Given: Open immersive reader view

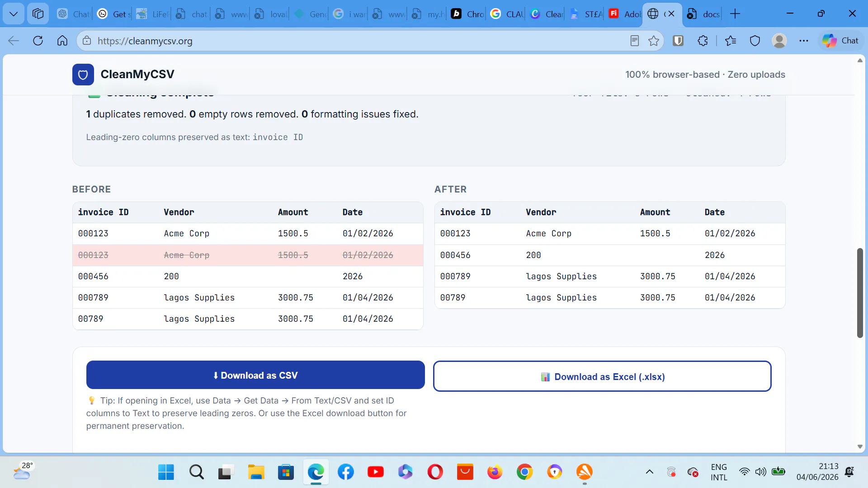Looking at the screenshot, I should click(x=635, y=41).
